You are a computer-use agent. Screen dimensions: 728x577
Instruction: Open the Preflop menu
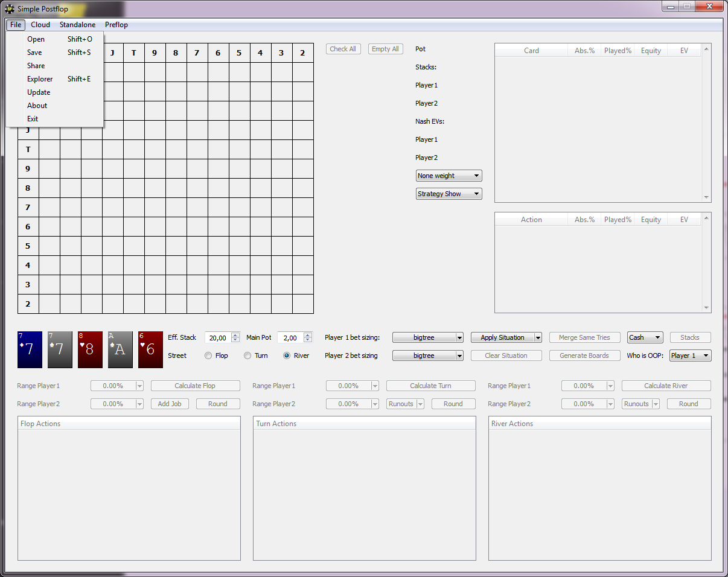point(117,25)
